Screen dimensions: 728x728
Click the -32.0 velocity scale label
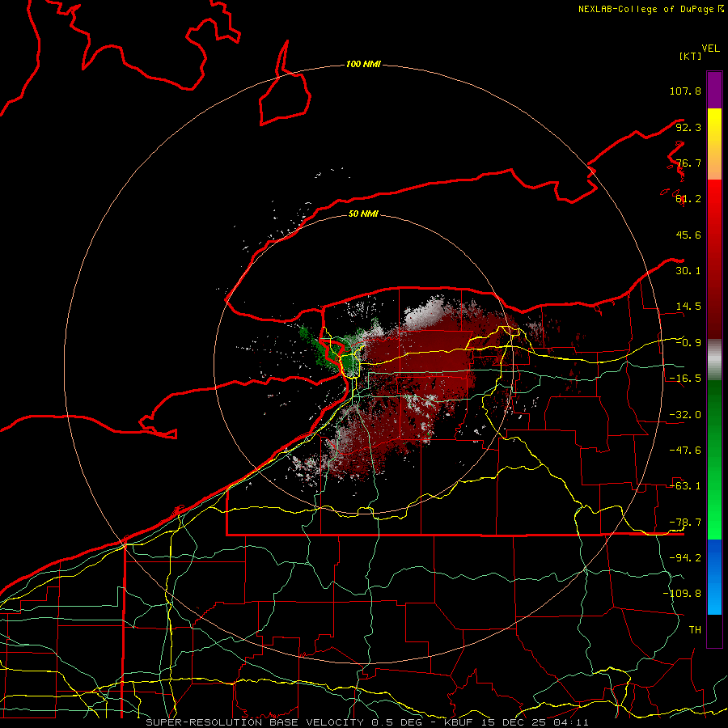(x=685, y=415)
